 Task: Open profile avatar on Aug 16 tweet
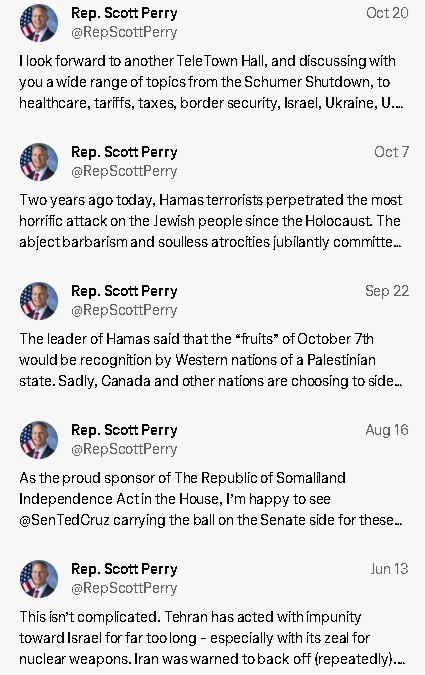39,440
